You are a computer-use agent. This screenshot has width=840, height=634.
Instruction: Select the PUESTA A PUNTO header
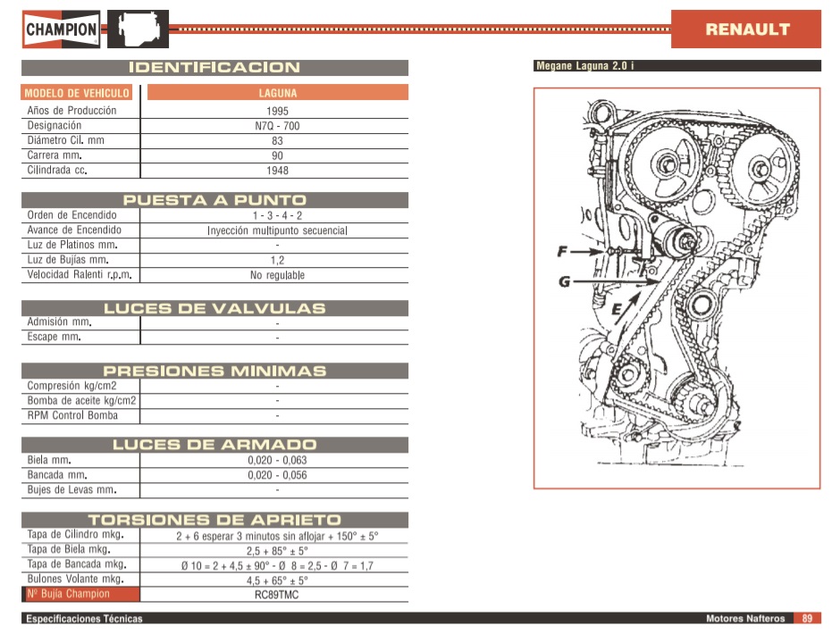[x=214, y=200]
